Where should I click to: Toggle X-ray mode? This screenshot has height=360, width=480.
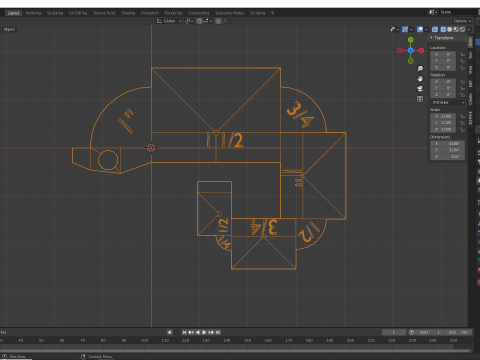coord(435,29)
